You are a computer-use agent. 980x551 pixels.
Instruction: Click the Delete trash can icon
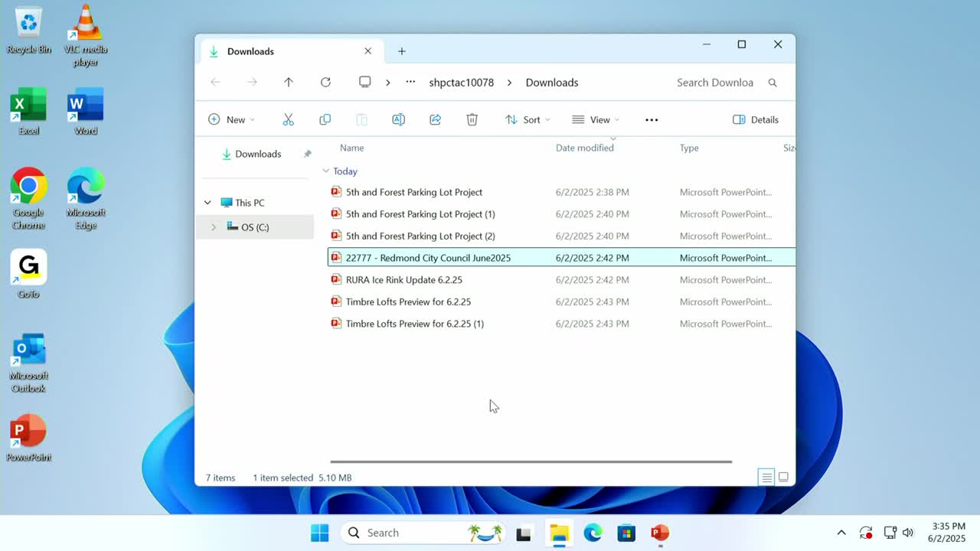[472, 119]
